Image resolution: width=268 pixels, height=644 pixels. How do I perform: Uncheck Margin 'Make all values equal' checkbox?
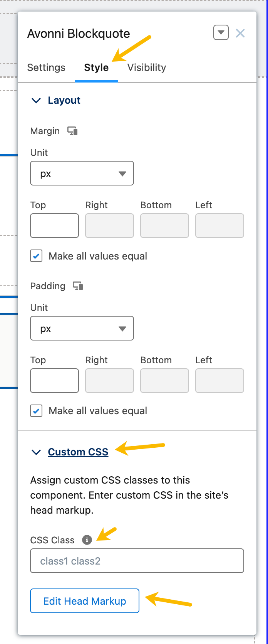pos(37,256)
